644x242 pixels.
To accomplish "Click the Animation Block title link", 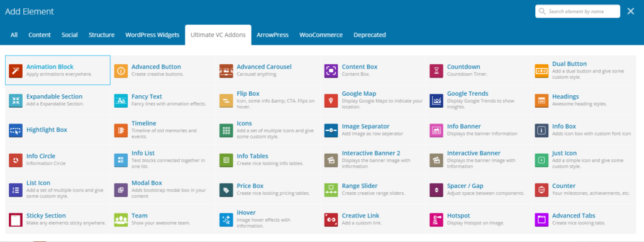I will pos(50,67).
